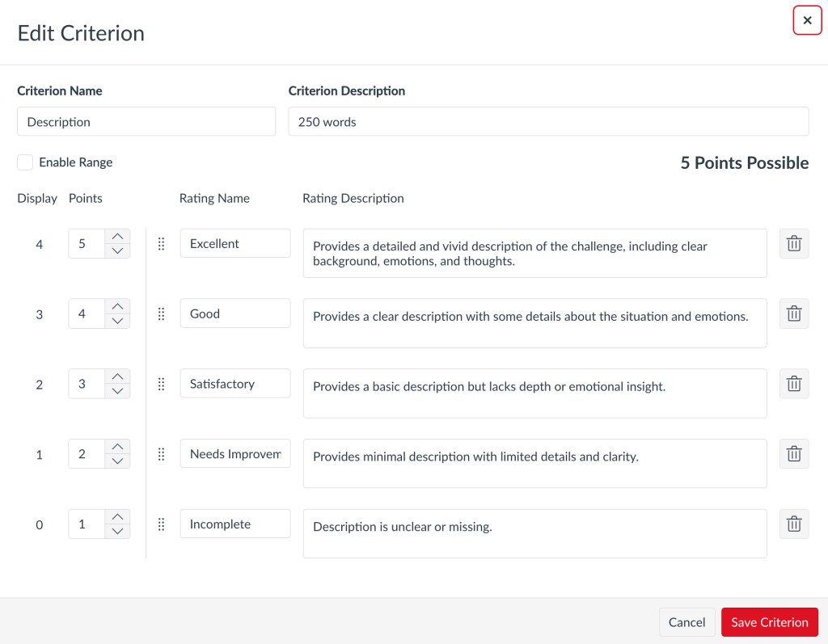Edit the Criterion Name field

[x=146, y=122]
